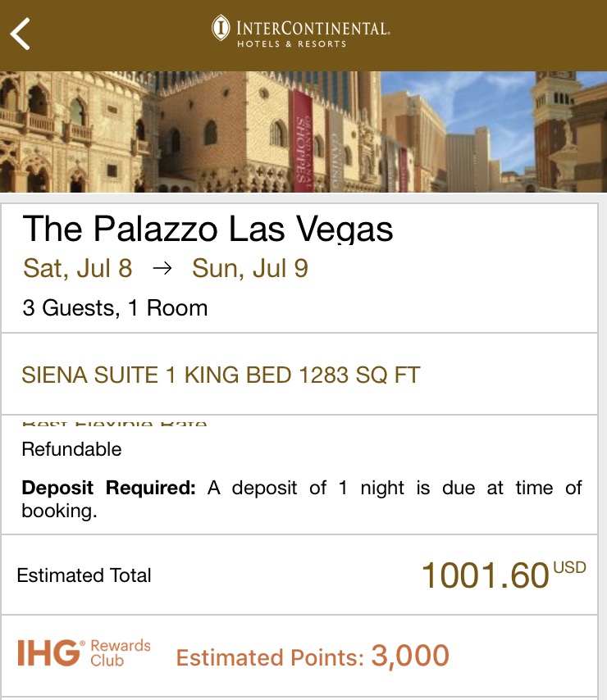Tap the back arrow in header

21,34
